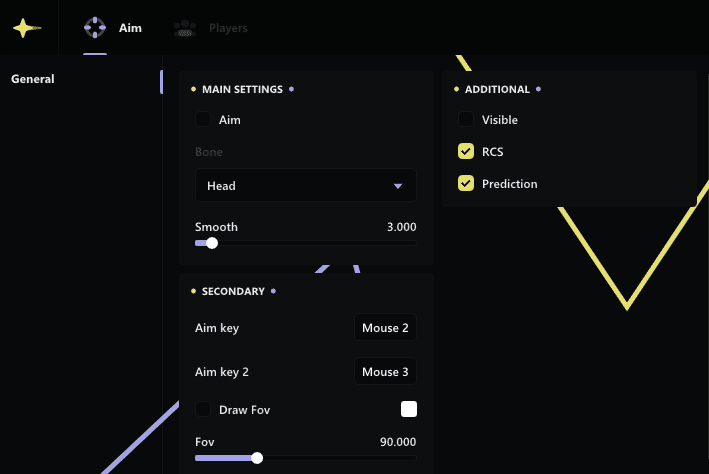Open the white Draw Fov color swatch
This screenshot has width=709, height=474.
[x=408, y=409]
